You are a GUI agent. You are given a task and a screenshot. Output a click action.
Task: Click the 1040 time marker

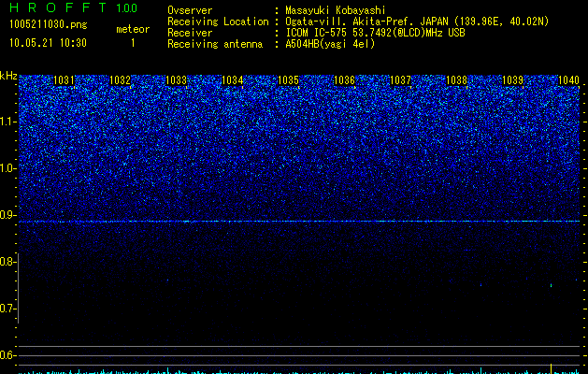pos(568,80)
